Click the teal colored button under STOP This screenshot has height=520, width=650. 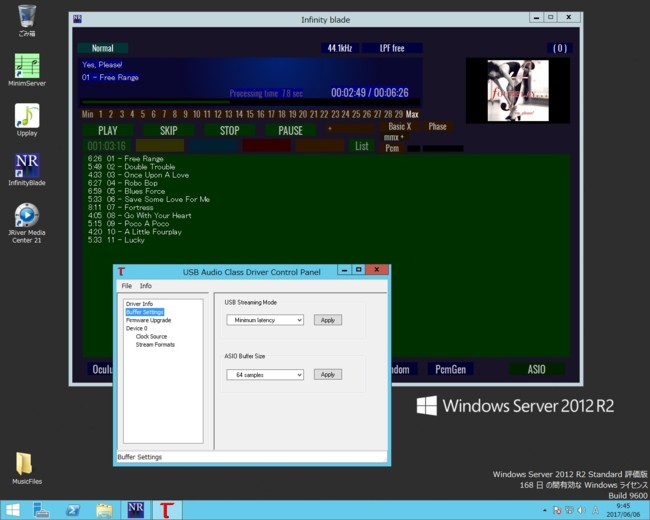(x=213, y=146)
